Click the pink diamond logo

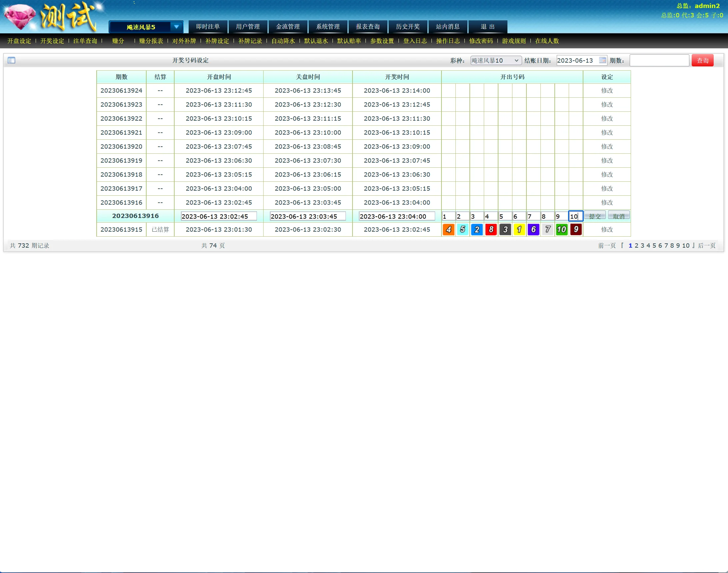pos(20,17)
